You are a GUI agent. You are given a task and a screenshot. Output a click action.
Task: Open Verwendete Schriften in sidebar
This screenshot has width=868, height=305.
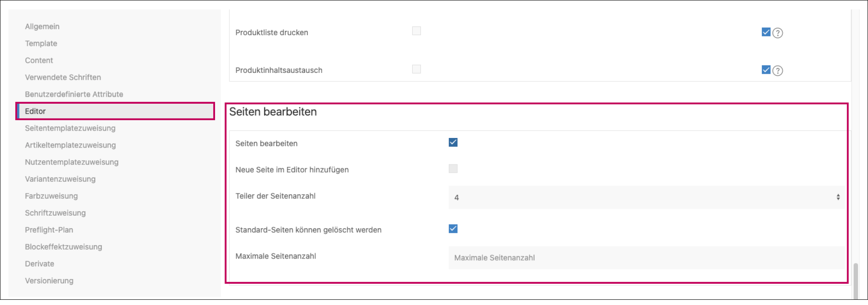pyautogui.click(x=63, y=77)
